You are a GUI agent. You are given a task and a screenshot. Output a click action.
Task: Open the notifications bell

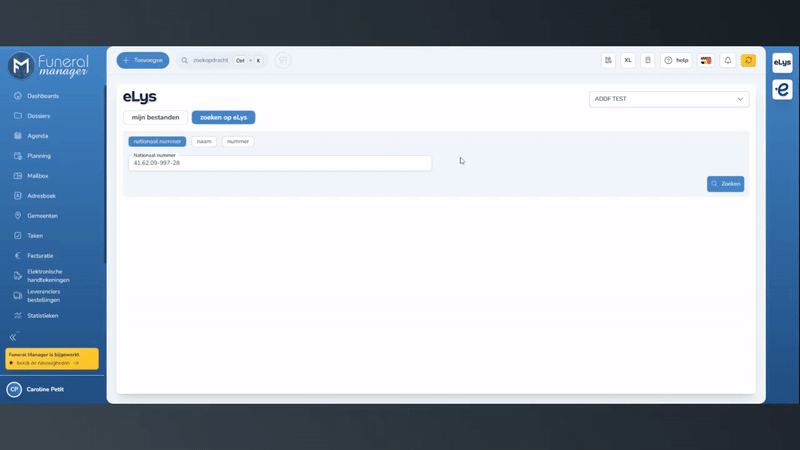728,60
